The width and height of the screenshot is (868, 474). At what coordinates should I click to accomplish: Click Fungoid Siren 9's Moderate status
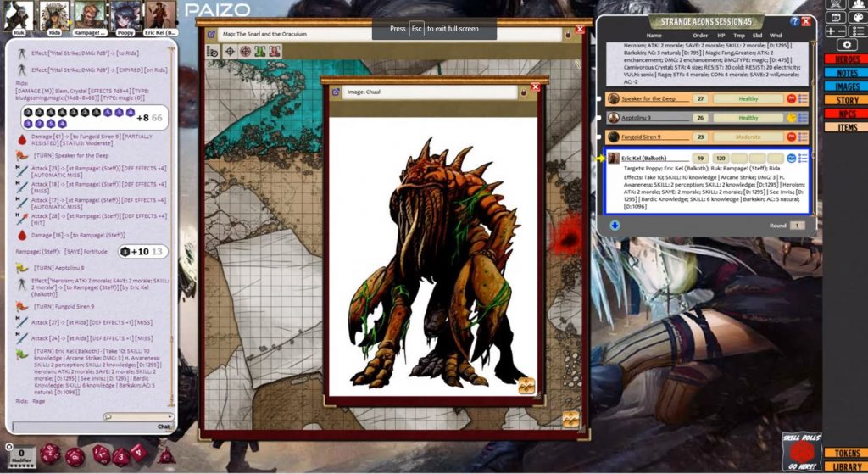[748, 137]
